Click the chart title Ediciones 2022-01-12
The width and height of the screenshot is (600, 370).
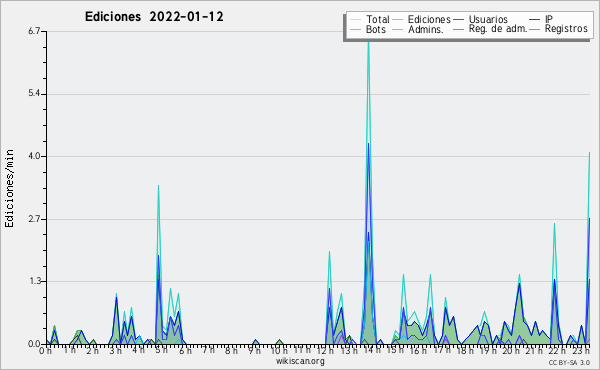pyautogui.click(x=154, y=17)
